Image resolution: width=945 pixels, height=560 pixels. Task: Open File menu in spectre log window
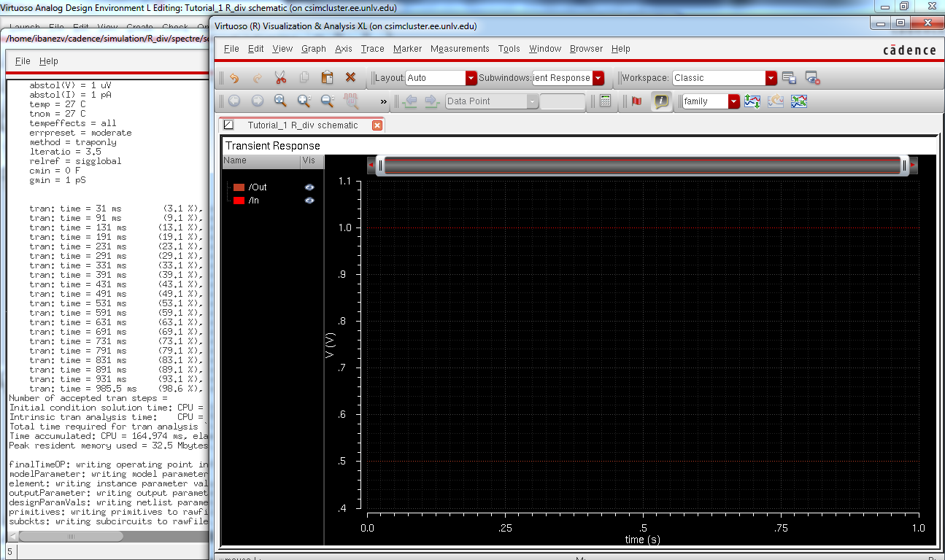(23, 61)
